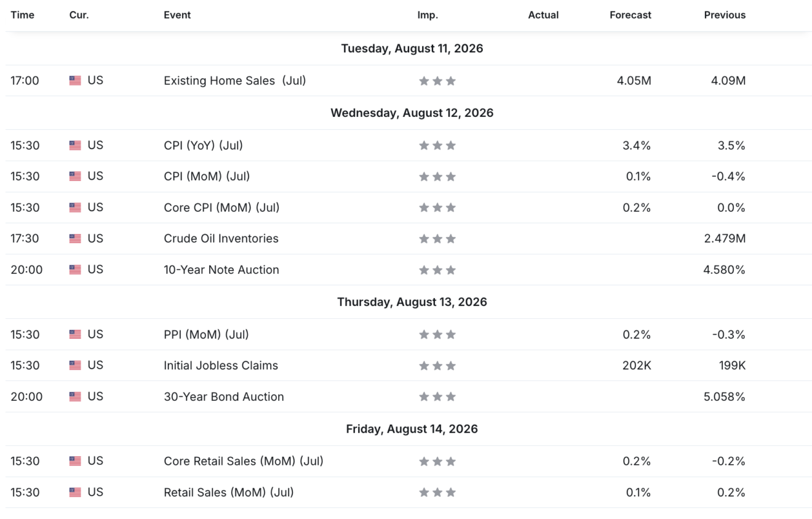Click the Friday, August 14, 2026 date heading
Image resolution: width=812 pixels, height=519 pixels.
pos(412,429)
